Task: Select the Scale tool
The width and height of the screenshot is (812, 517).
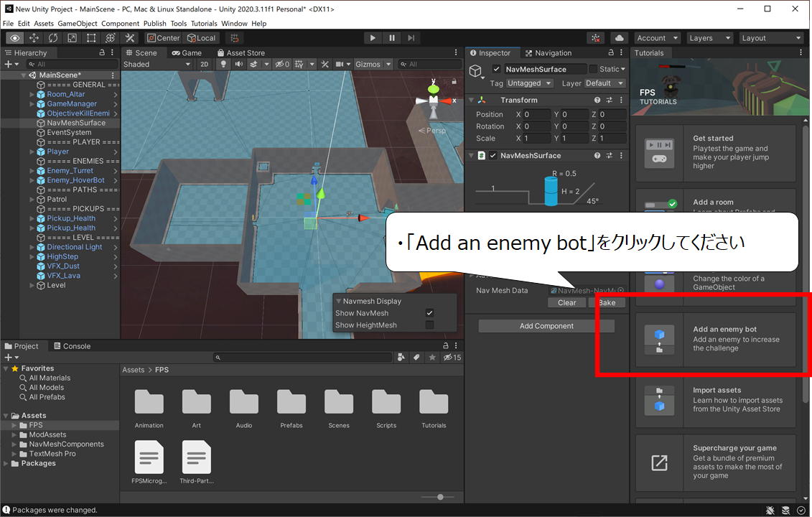Action: coord(72,38)
